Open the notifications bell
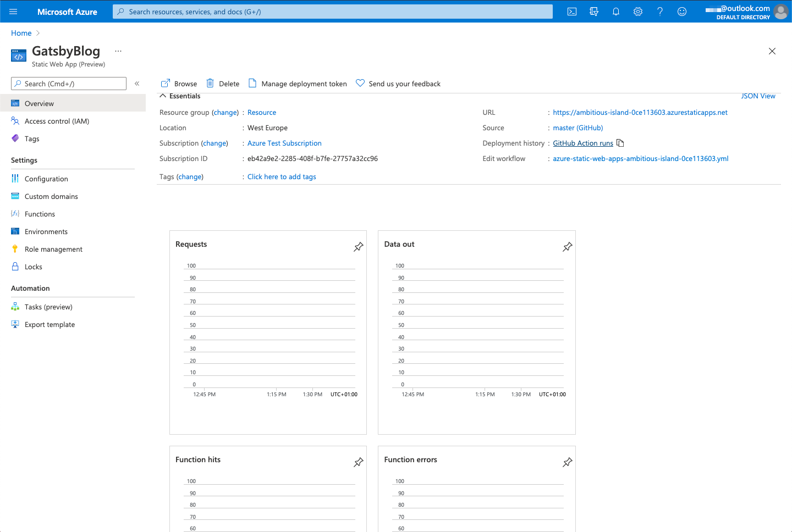Viewport: 792px width, 532px height. 616,12
